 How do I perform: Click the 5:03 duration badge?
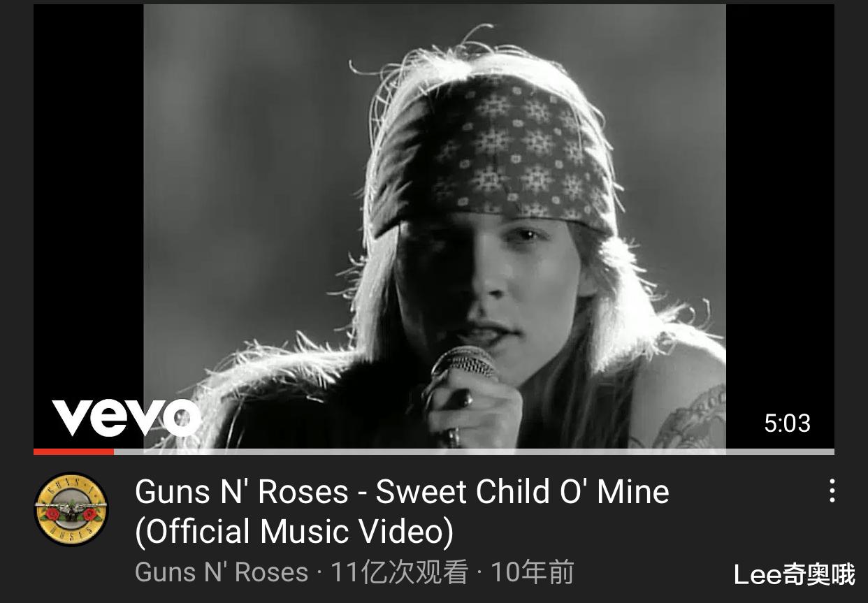(787, 423)
